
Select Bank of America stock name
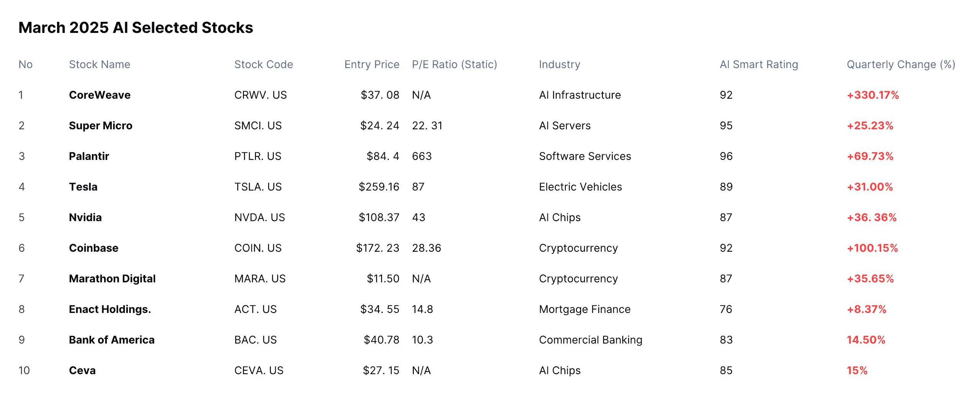tap(111, 340)
